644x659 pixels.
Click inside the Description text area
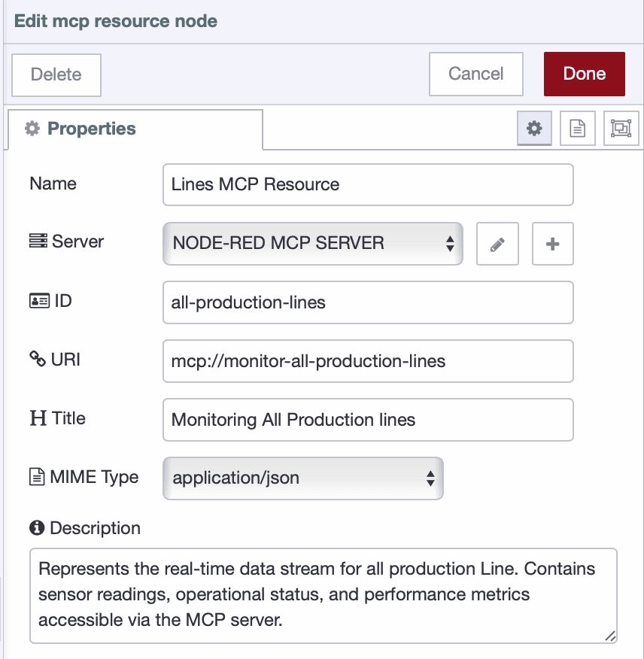(320, 594)
